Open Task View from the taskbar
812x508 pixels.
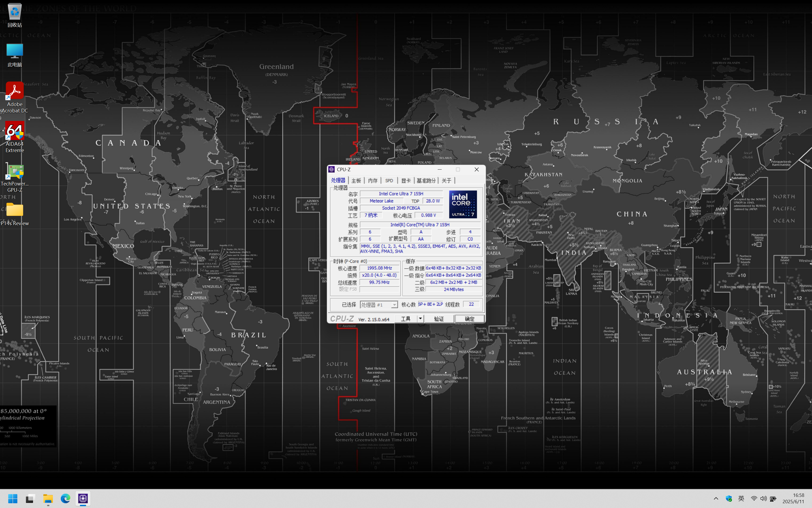30,498
